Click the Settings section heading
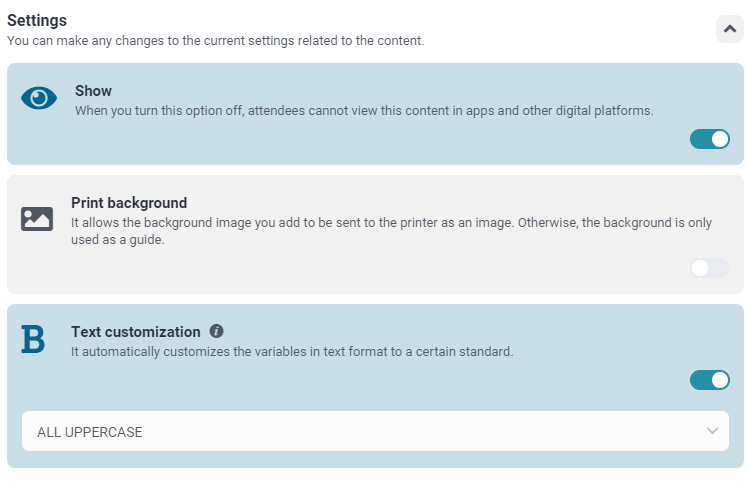 tap(37, 20)
